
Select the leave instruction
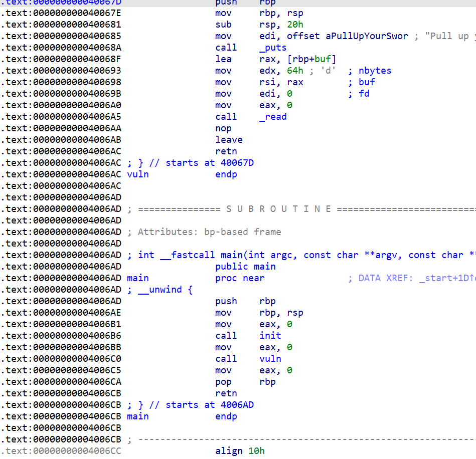click(x=229, y=140)
